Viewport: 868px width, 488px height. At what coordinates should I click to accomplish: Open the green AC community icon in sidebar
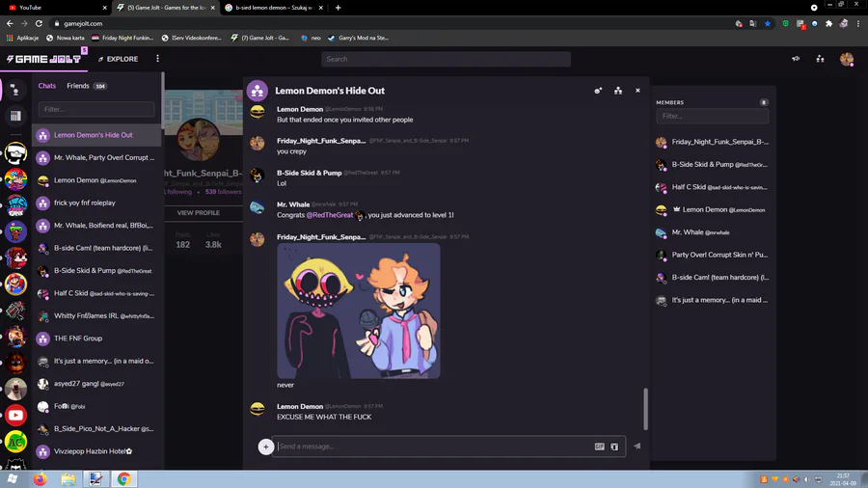16,442
